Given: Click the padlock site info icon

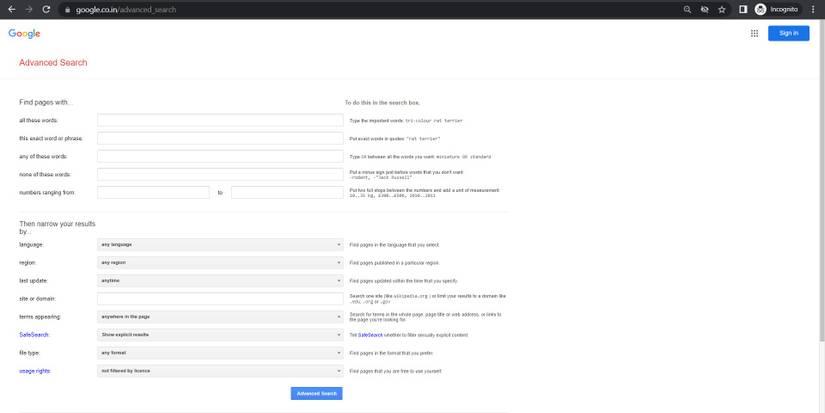Looking at the screenshot, I should point(67,10).
